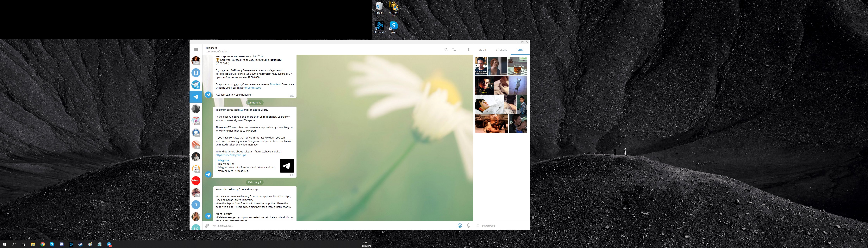The width and height of the screenshot is (868, 248).
Task: Follow the t.me/TelegramTips link
Action: [x=231, y=155]
